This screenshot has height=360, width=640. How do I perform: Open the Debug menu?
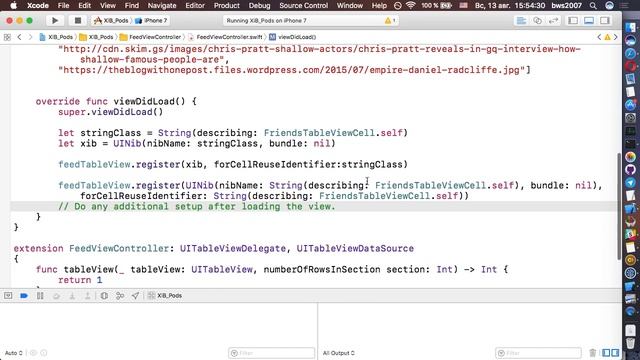259,6
